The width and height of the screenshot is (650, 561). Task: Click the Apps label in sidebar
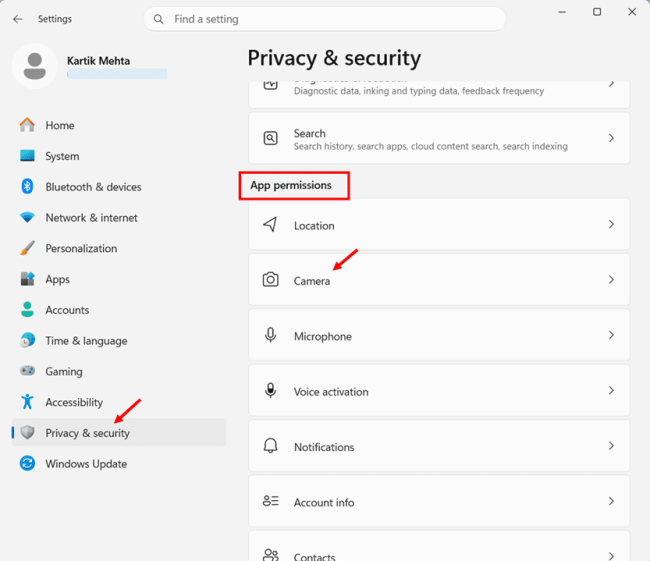click(x=58, y=279)
